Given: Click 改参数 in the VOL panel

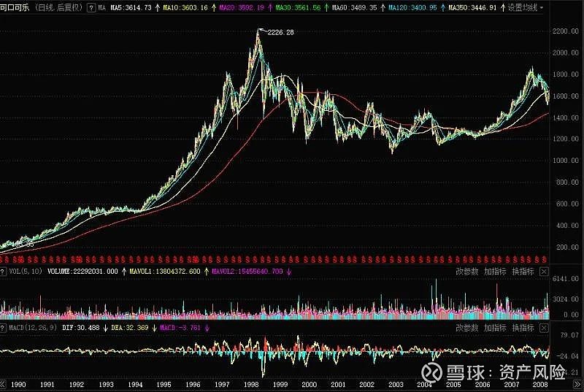Looking at the screenshot, I should [466, 272].
